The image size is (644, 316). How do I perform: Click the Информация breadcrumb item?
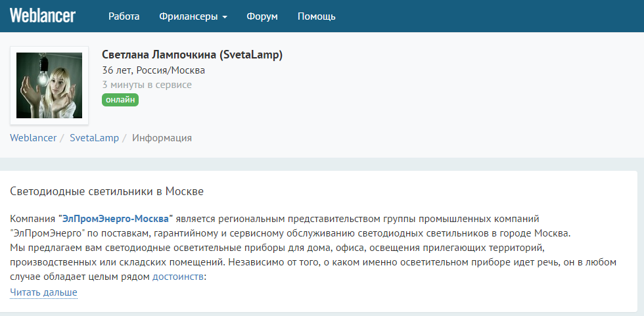[x=162, y=138]
